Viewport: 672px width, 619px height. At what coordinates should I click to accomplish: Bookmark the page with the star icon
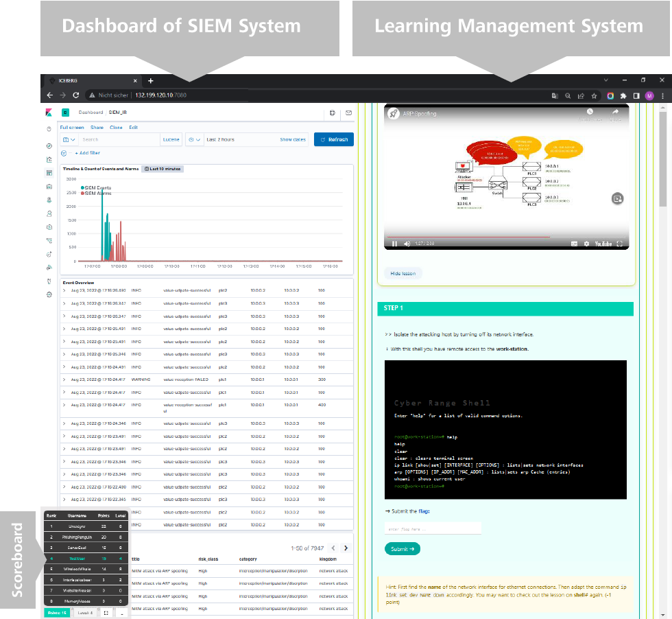pyautogui.click(x=594, y=95)
